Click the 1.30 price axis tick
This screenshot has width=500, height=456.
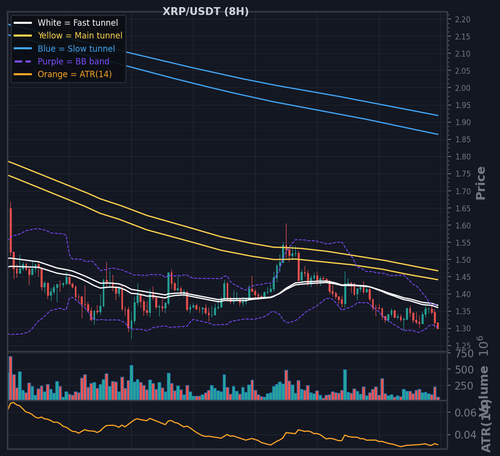[x=463, y=328]
